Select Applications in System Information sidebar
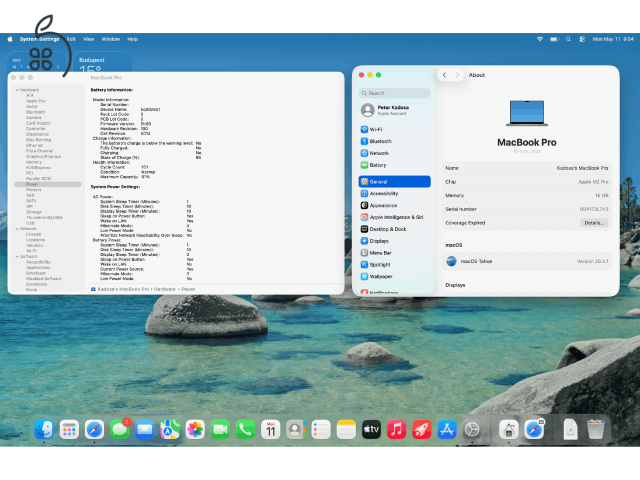Image resolution: width=640 pixels, height=480 pixels. click(38, 267)
